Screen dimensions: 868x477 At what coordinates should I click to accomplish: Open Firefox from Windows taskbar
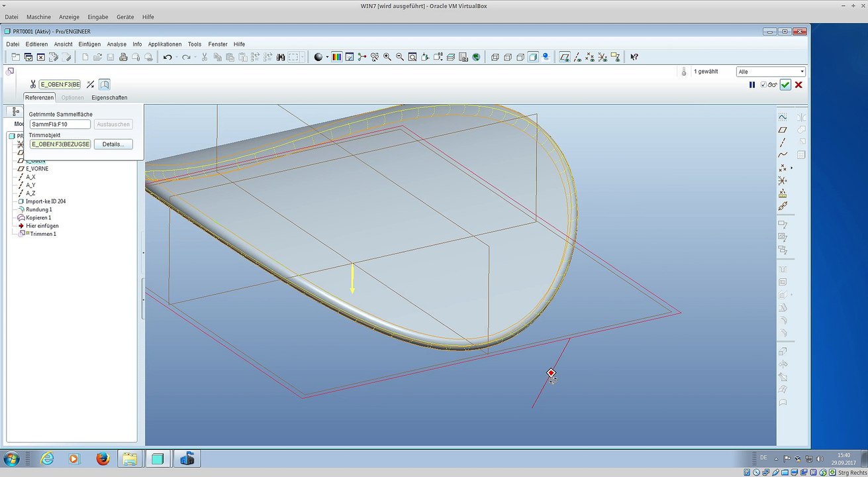coord(102,458)
